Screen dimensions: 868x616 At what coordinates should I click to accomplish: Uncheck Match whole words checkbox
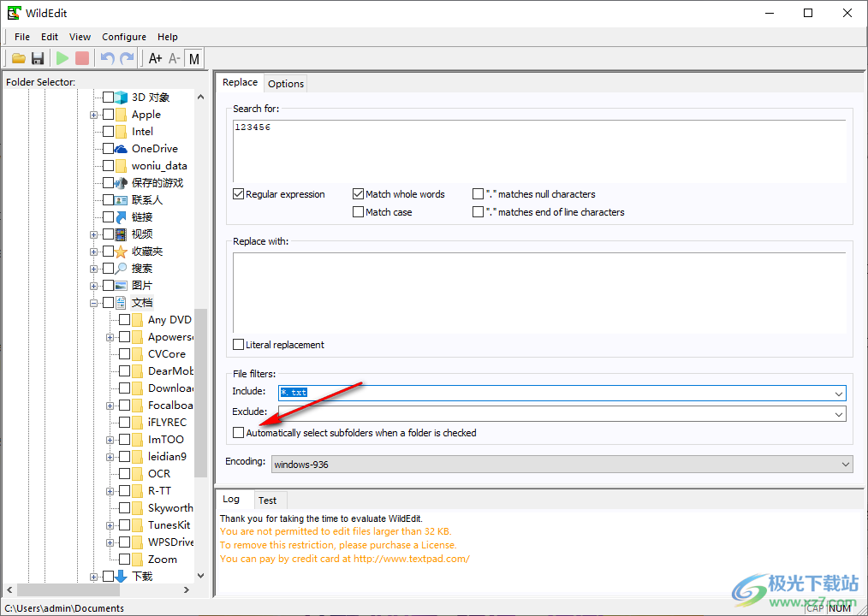point(358,194)
